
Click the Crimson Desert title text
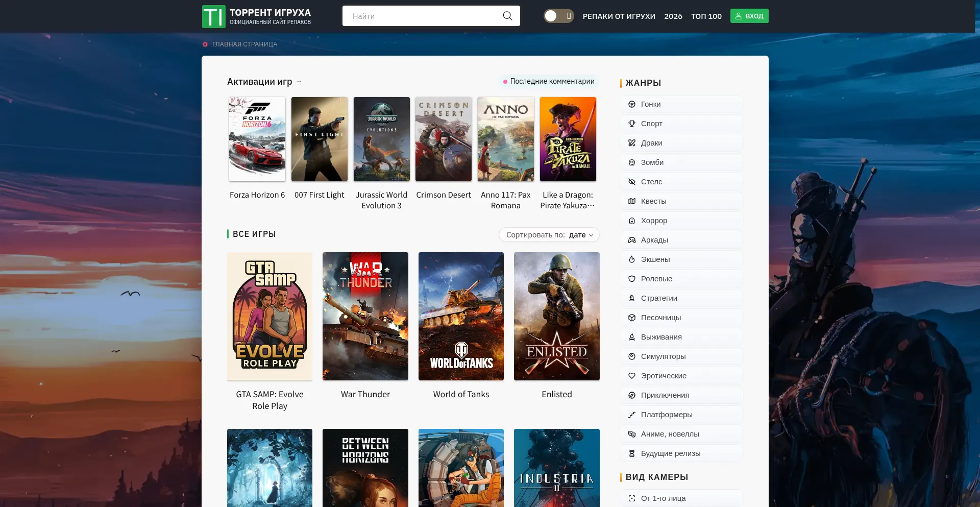coord(444,195)
